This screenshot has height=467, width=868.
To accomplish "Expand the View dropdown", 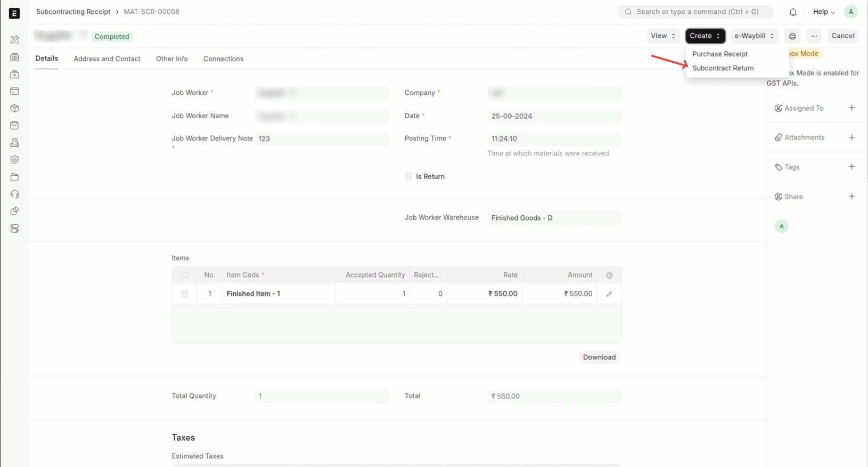I will pyautogui.click(x=663, y=36).
